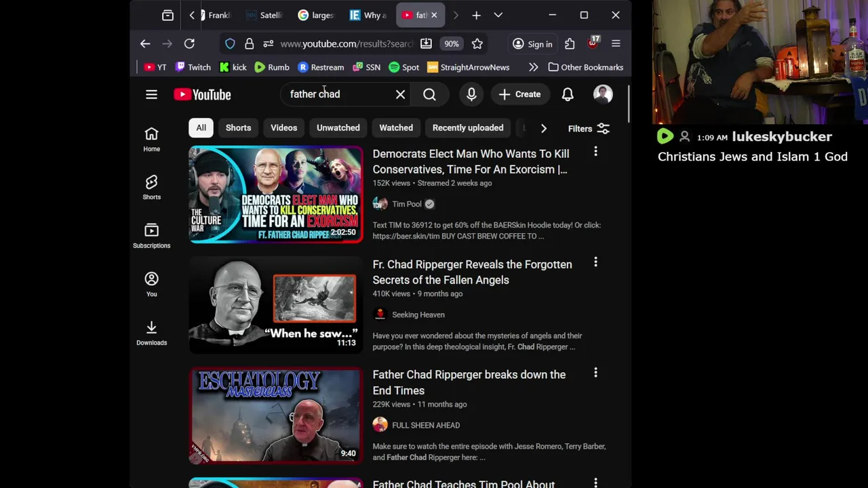Open the browser application menu
Viewport: 868px width, 488px height.
coord(616,43)
